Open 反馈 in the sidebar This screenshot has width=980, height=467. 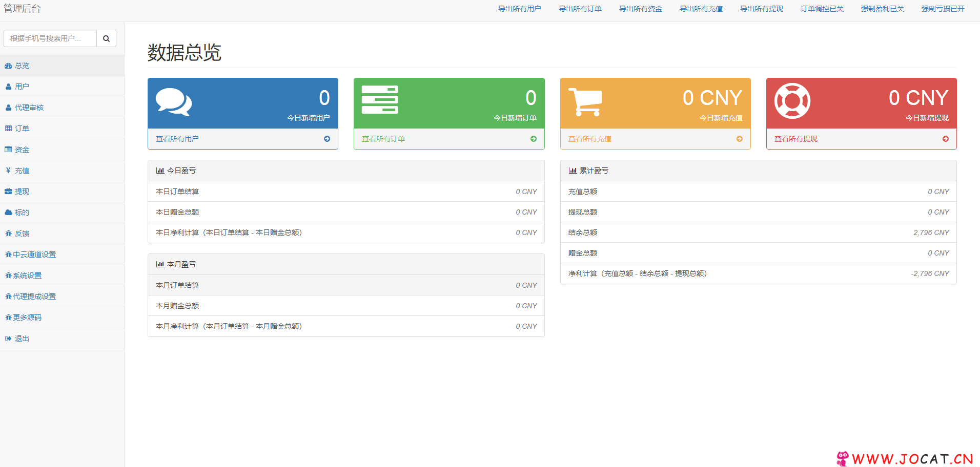click(62, 233)
